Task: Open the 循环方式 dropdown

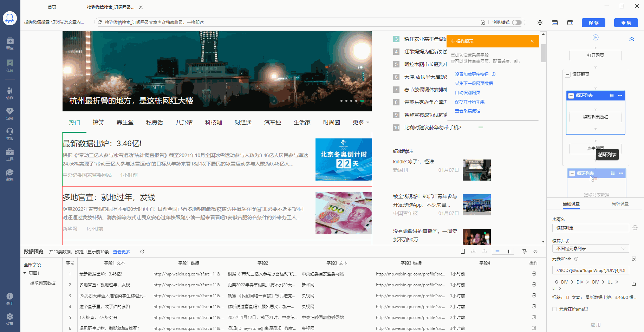Action: [591, 248]
